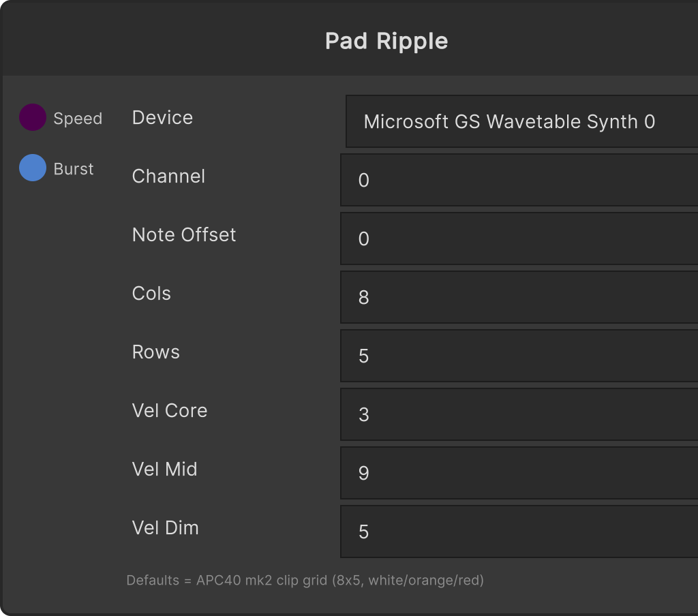
Task: Focus the Note Offset value field
Action: pyautogui.click(x=519, y=238)
